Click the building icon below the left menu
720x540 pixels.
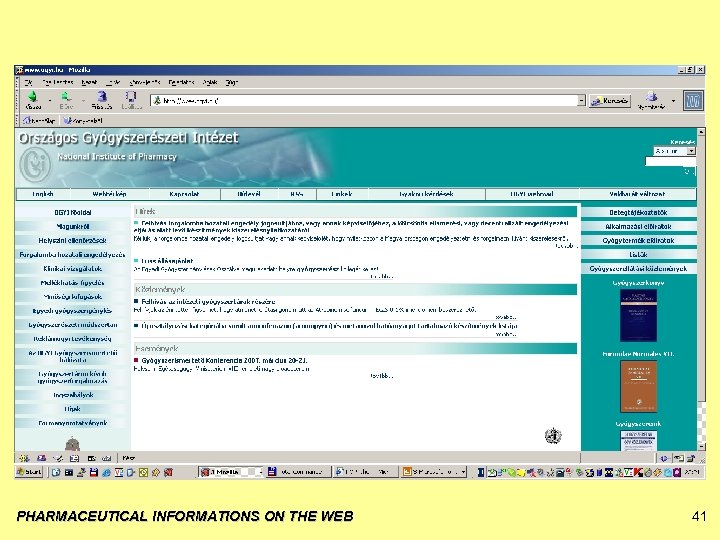click(73, 444)
